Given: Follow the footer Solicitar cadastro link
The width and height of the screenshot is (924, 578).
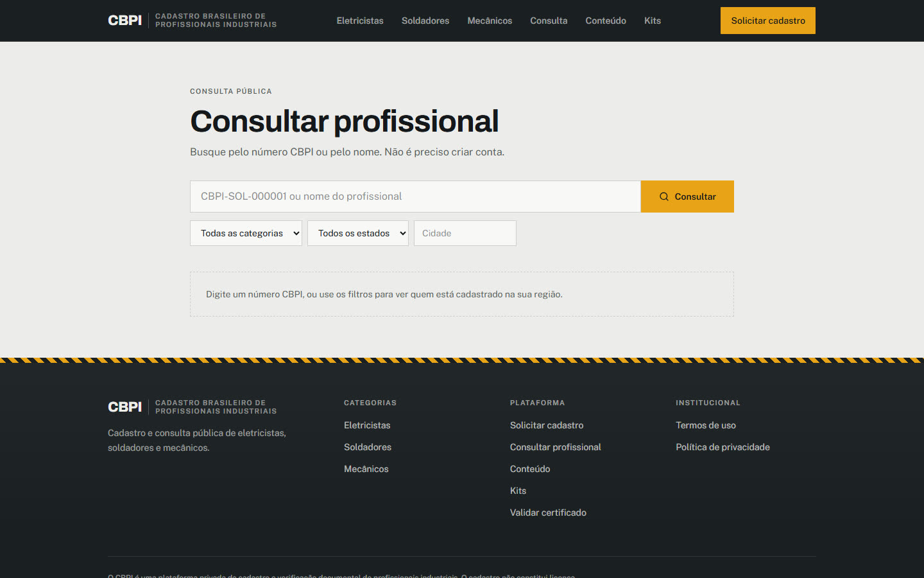Looking at the screenshot, I should pyautogui.click(x=547, y=425).
